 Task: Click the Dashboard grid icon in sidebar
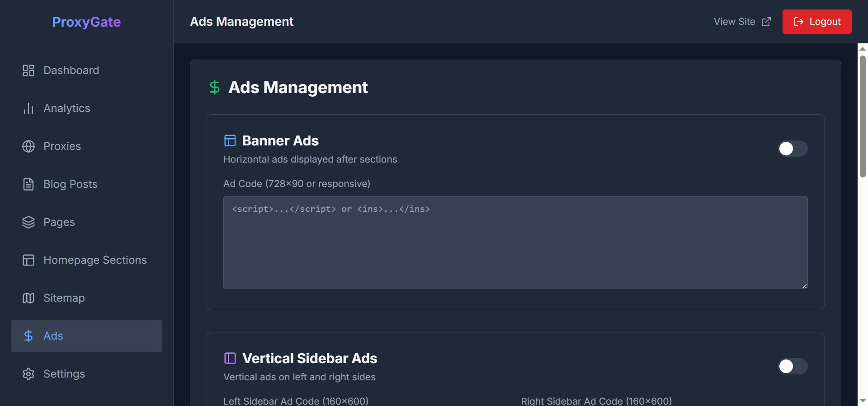(x=28, y=70)
